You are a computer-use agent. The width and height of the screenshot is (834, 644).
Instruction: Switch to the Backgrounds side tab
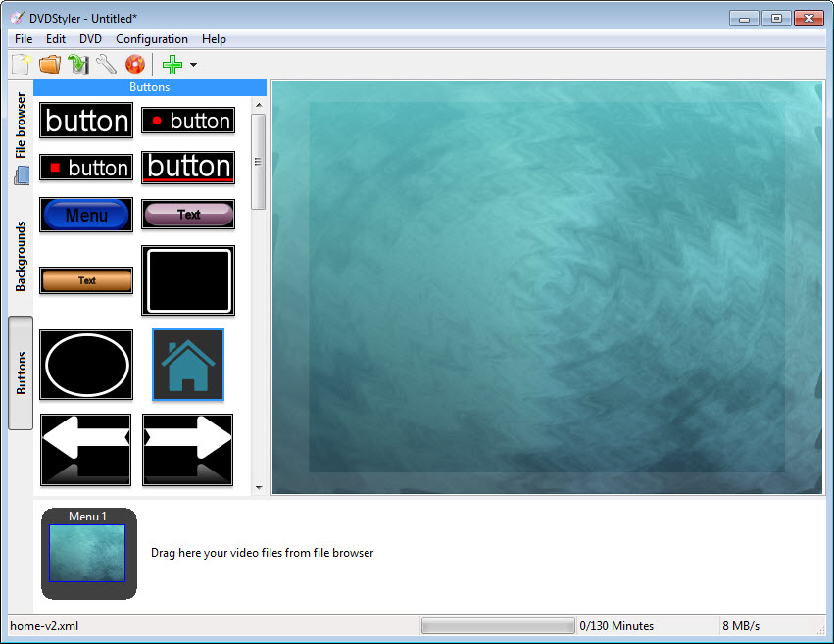(x=21, y=256)
